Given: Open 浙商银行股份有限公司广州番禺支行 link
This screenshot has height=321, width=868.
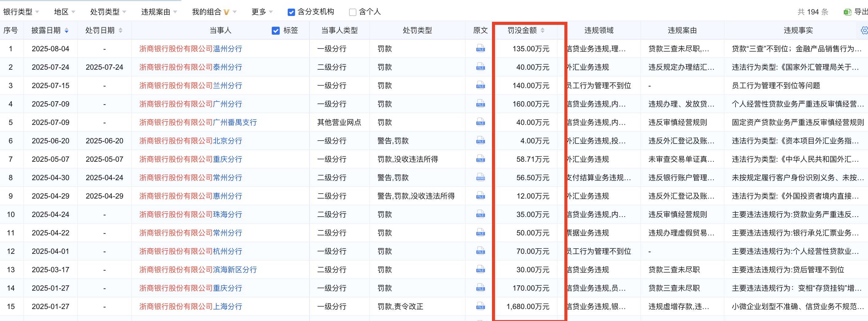Looking at the screenshot, I should tap(198, 122).
